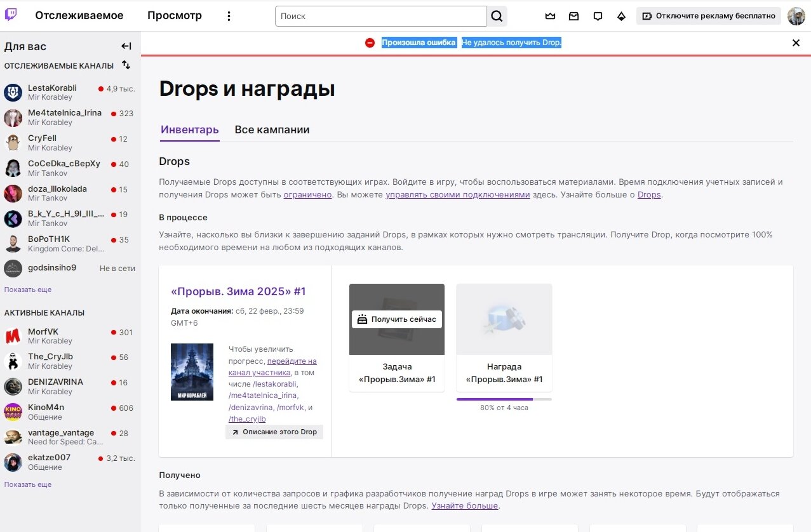Click the search magnifier button
This screenshot has height=532, width=811.
497,16
